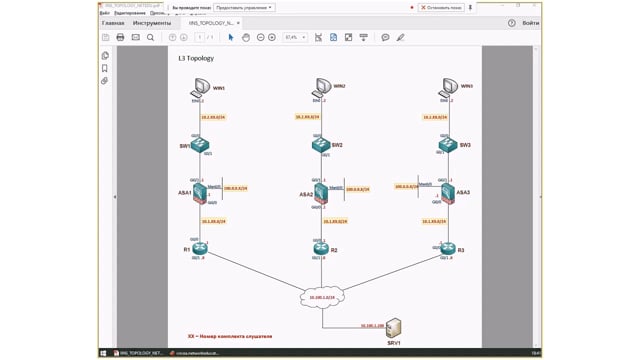Open the attachments paperclip panel
Screen dimensions: 640x360
coord(105,81)
